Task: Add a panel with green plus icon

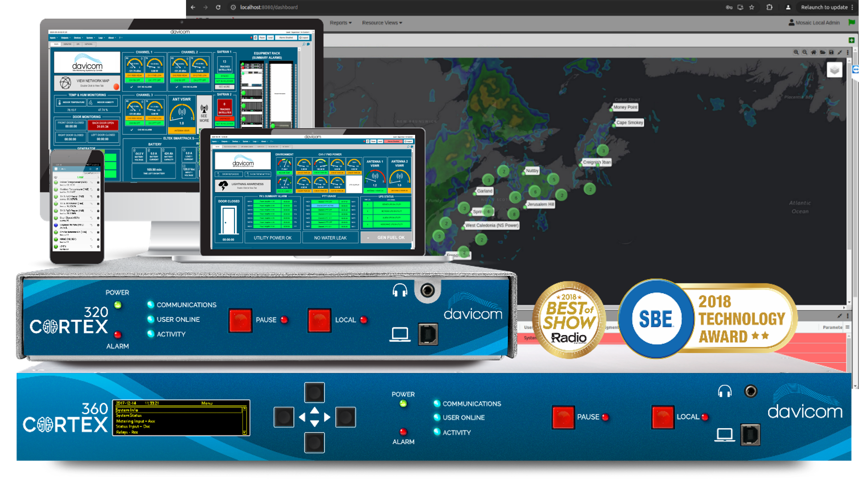Action: pyautogui.click(x=852, y=40)
